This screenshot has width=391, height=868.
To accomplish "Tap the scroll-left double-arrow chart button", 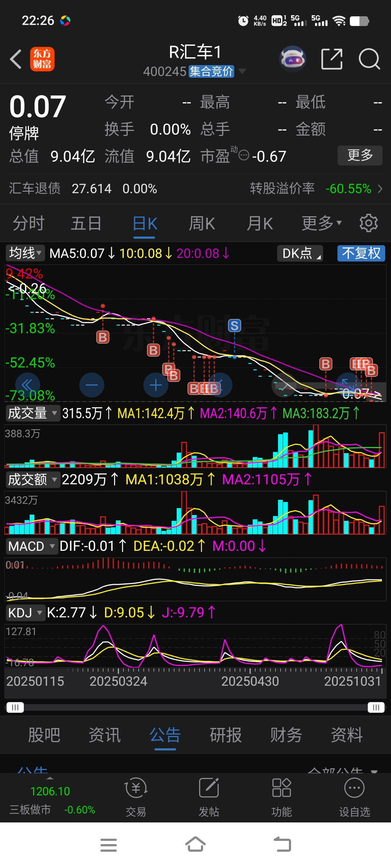I will point(28,385).
